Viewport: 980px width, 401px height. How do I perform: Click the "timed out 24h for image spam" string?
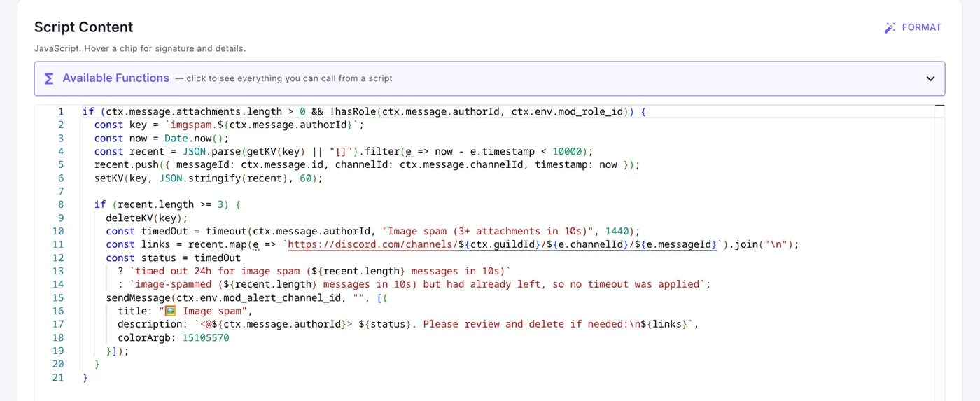(321, 271)
